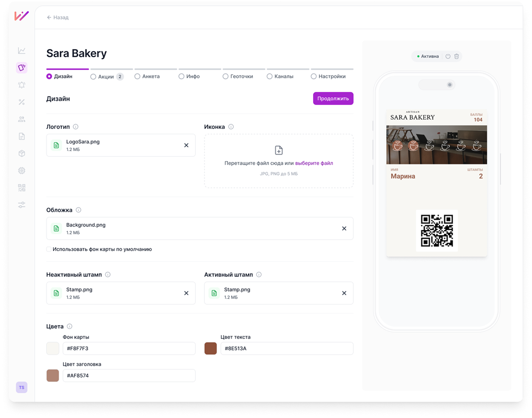Remove the Background.png cover file
This screenshot has height=418, width=532.
tap(344, 228)
